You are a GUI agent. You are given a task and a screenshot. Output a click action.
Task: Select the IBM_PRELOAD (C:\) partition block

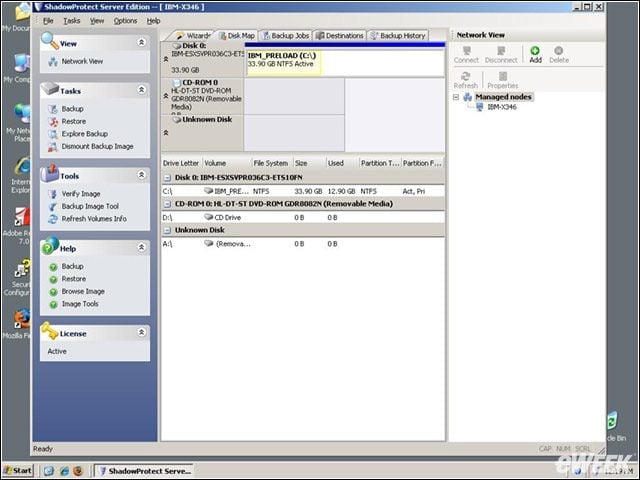click(x=283, y=63)
